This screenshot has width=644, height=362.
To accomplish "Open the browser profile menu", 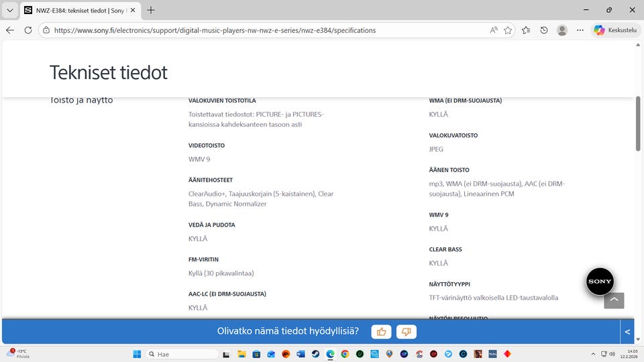I will coord(562,30).
